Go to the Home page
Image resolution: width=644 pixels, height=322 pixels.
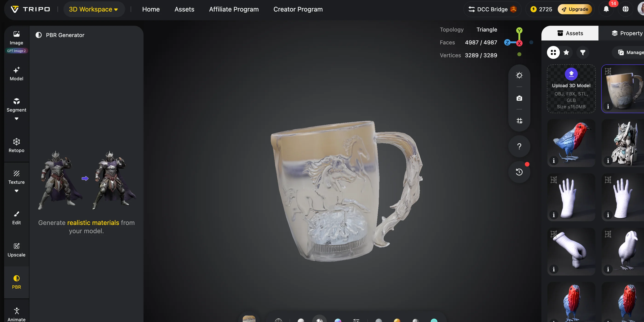click(x=151, y=9)
